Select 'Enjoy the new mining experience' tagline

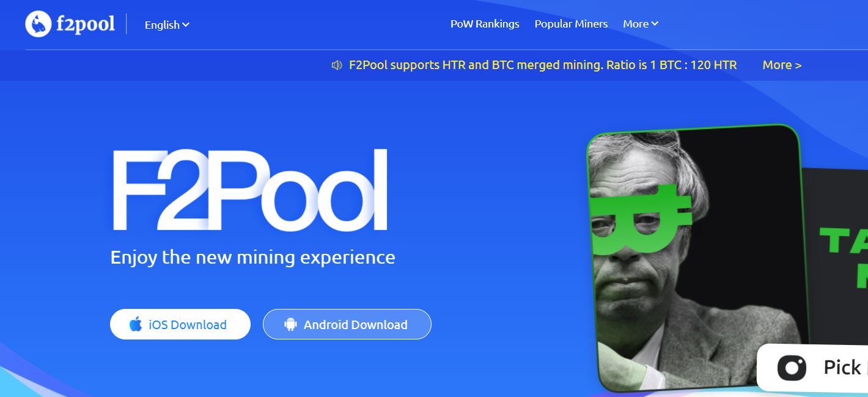[x=252, y=258]
